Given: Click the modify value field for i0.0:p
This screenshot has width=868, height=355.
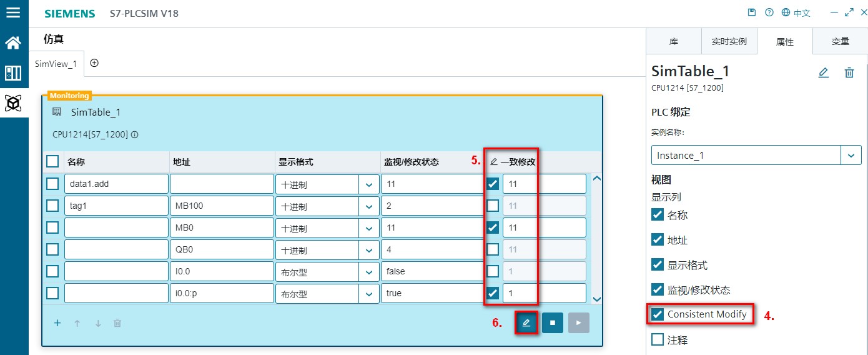Looking at the screenshot, I should [545, 293].
